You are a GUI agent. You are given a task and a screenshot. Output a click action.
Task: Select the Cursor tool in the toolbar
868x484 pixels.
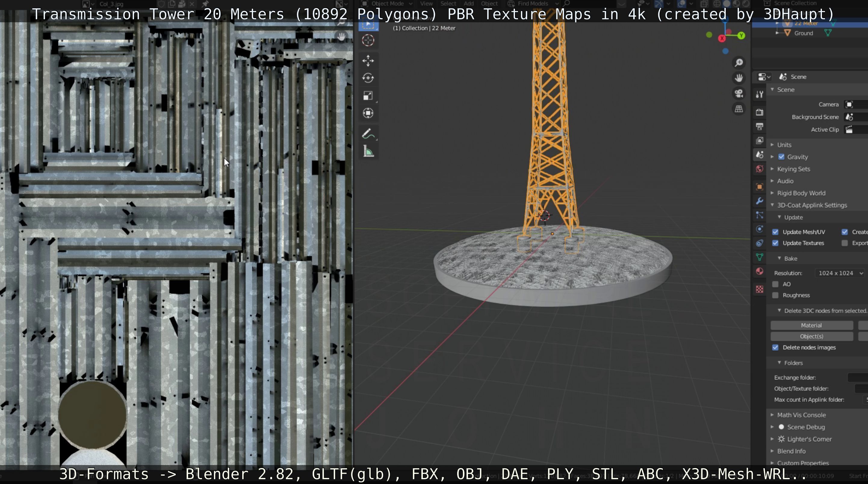coord(368,40)
